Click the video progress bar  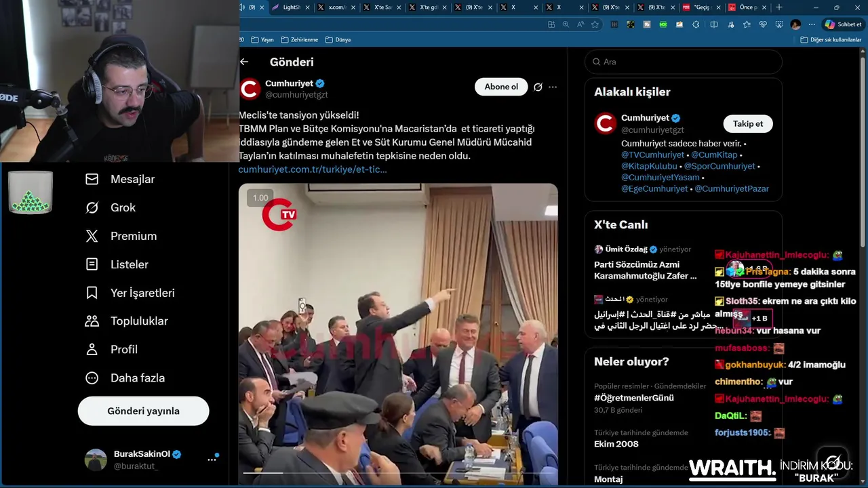click(x=398, y=472)
